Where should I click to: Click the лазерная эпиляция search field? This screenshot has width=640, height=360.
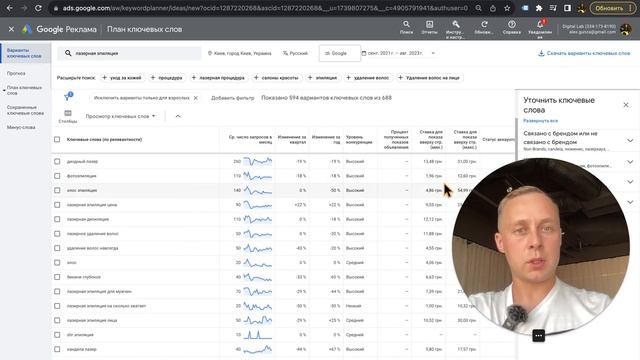pyautogui.click(x=129, y=53)
